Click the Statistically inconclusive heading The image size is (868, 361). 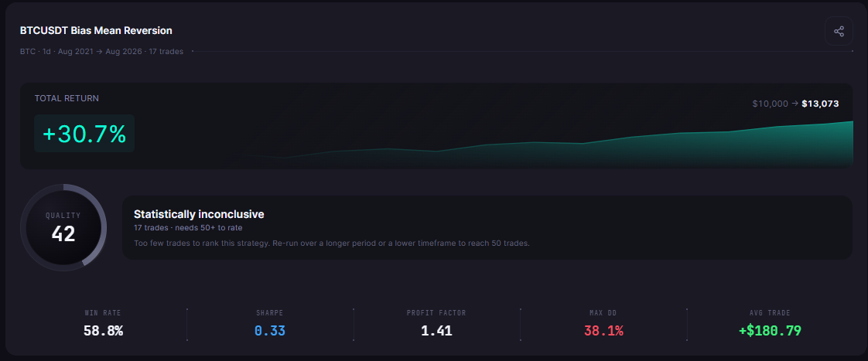pos(199,214)
